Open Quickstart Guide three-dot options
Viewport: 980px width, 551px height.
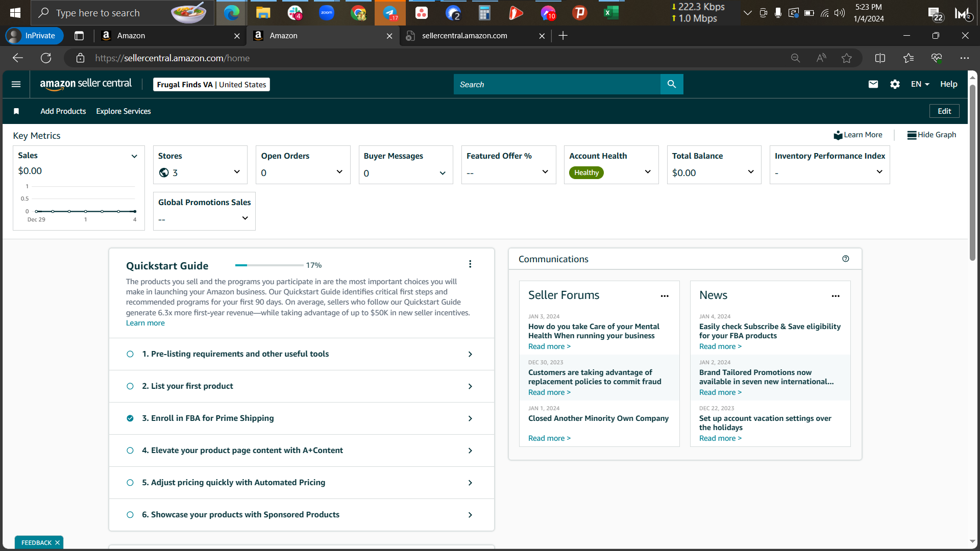(x=470, y=264)
